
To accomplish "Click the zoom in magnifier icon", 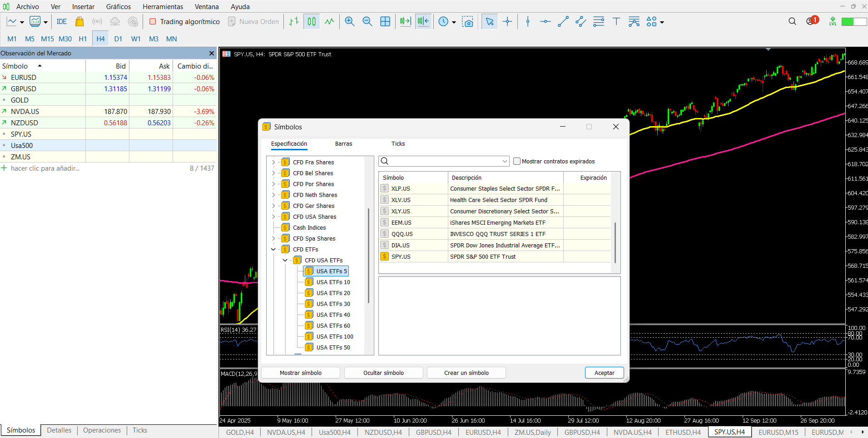I will point(349,22).
